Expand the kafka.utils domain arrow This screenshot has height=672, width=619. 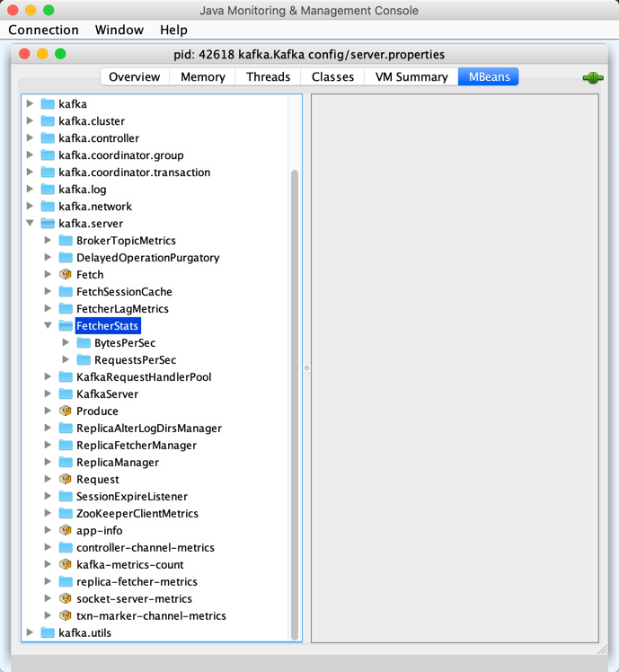coord(31,633)
